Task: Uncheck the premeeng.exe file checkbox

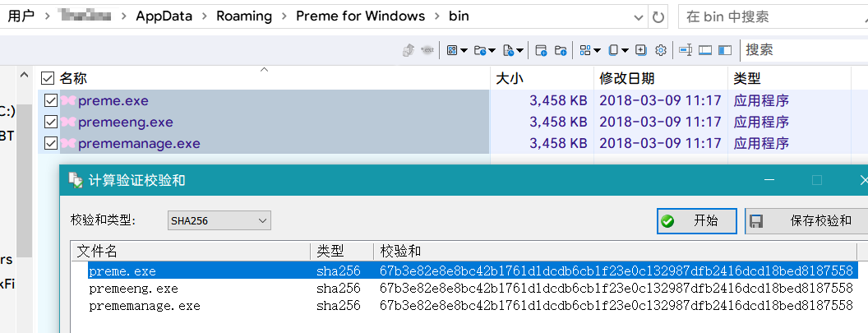Action: click(x=51, y=122)
